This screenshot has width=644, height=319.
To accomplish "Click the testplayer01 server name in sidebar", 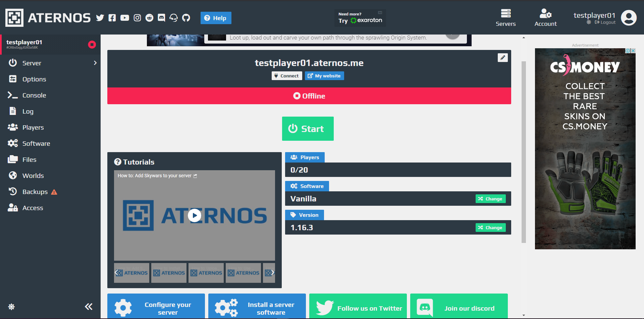I will [x=24, y=42].
